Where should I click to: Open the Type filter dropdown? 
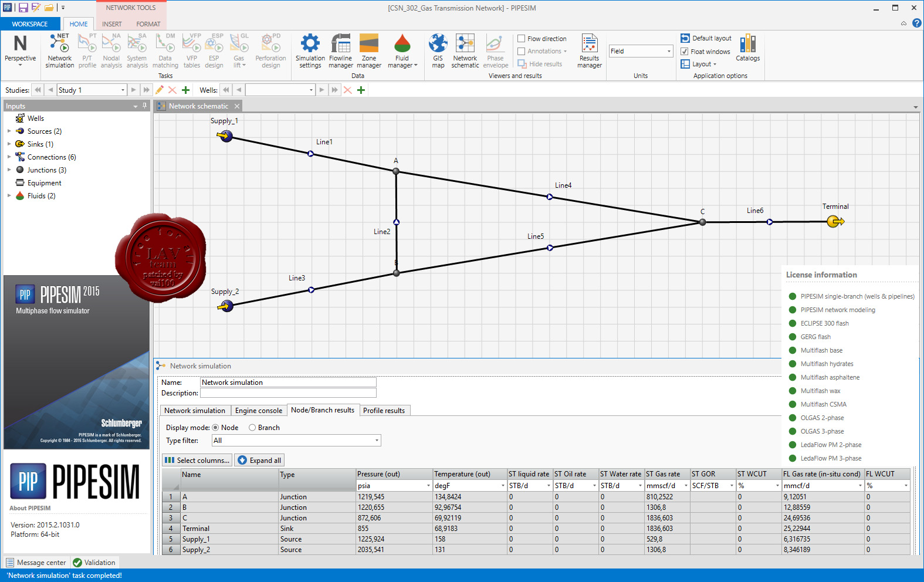(x=377, y=441)
